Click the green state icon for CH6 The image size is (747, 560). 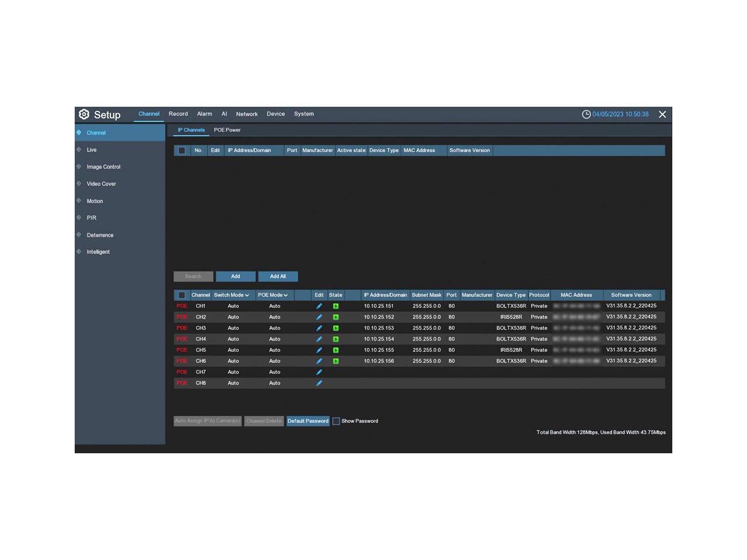click(x=336, y=361)
